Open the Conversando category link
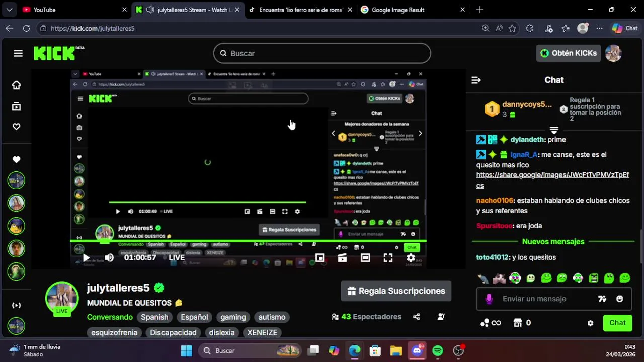The height and width of the screenshot is (362, 644). click(x=110, y=317)
